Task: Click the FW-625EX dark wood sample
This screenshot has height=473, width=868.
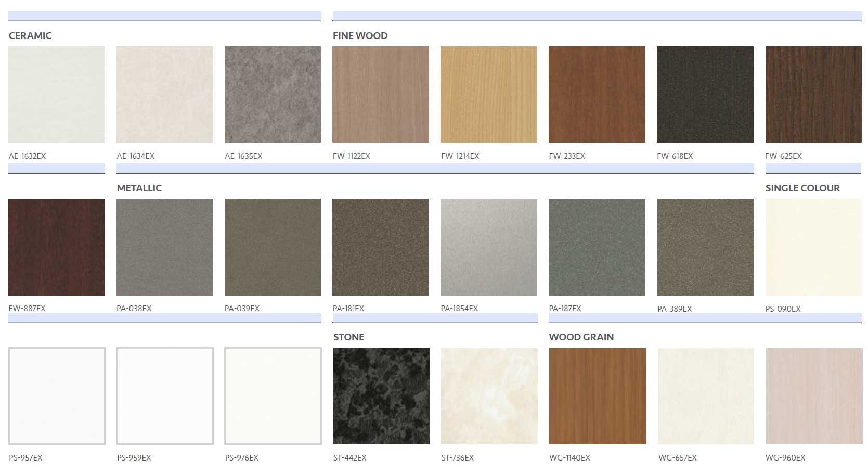Action: 813,94
